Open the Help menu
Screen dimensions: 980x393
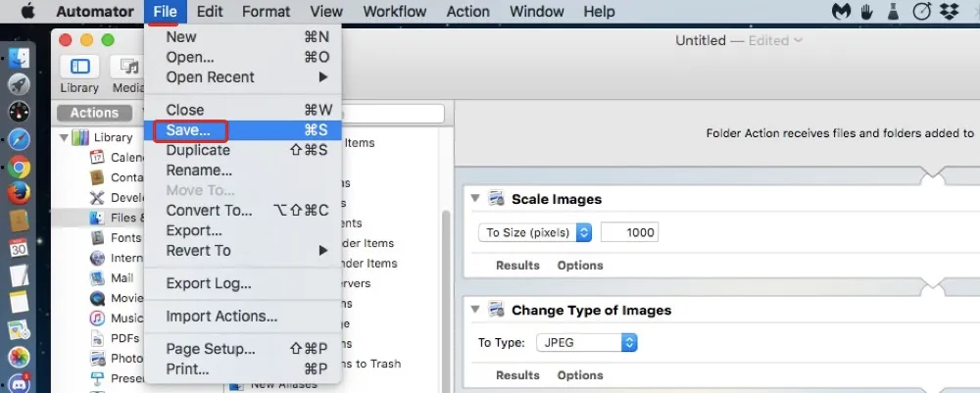[599, 11]
